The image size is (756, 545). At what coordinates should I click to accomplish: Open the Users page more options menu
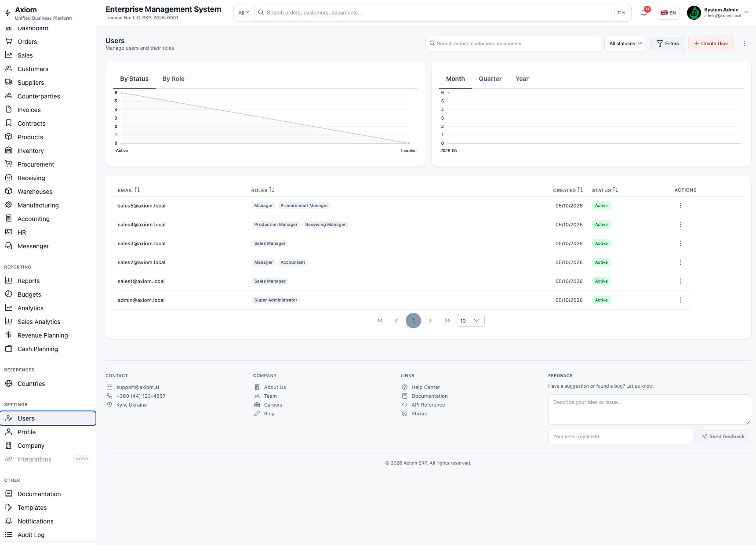744,44
